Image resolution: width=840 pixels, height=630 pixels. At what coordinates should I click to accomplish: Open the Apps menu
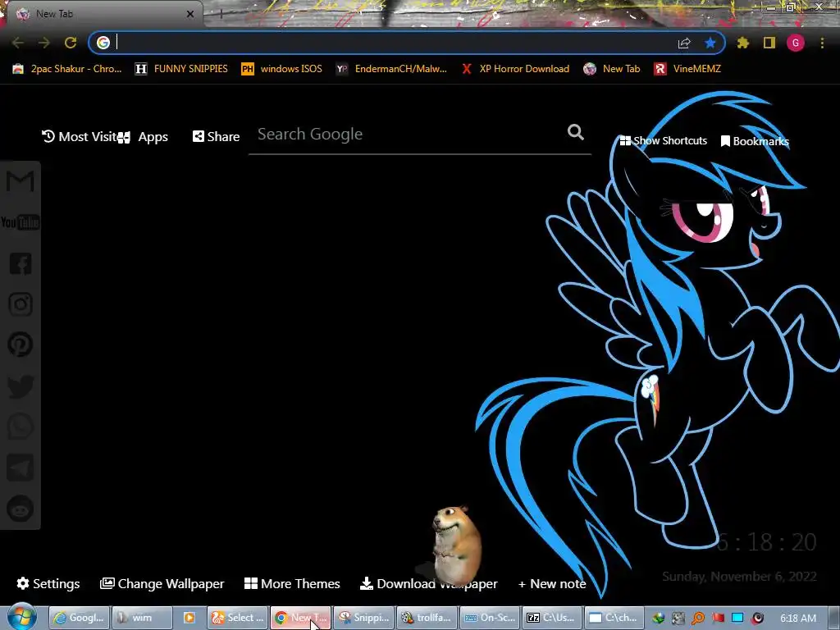[x=144, y=137]
